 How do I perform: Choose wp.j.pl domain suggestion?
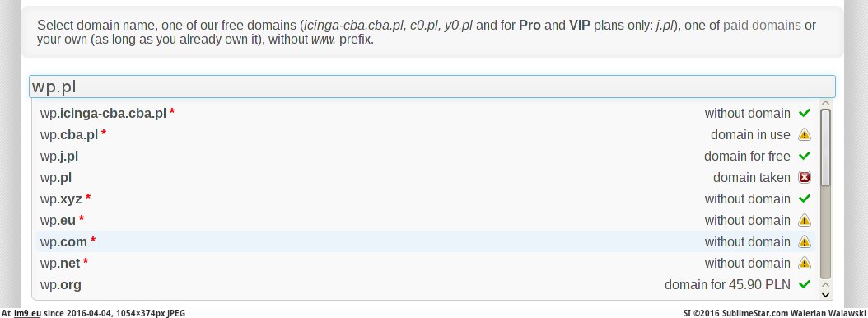point(426,157)
